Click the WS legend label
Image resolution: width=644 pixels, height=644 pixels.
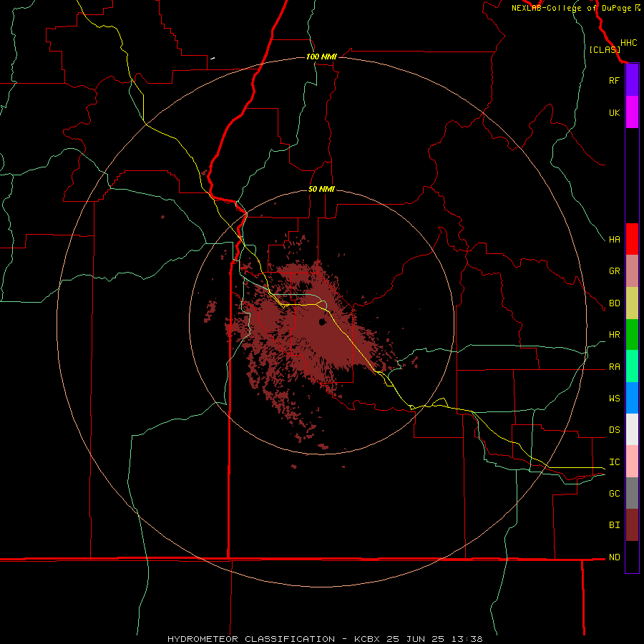click(614, 399)
